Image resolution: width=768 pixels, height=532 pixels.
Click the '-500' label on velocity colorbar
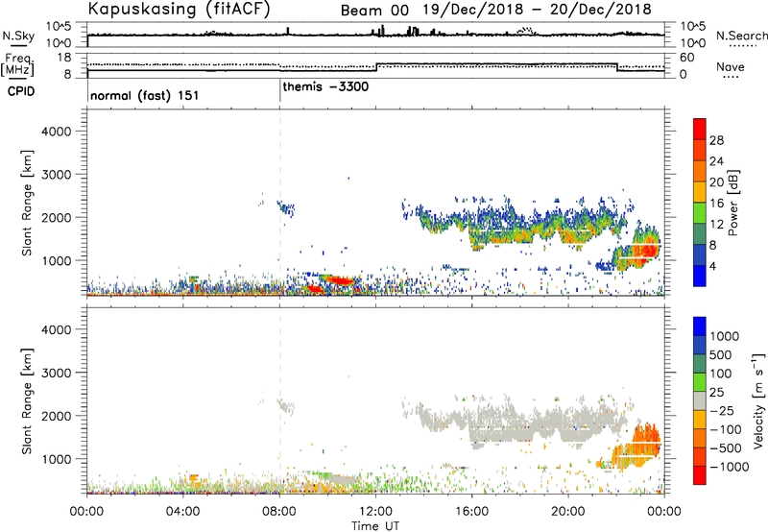tap(726, 447)
